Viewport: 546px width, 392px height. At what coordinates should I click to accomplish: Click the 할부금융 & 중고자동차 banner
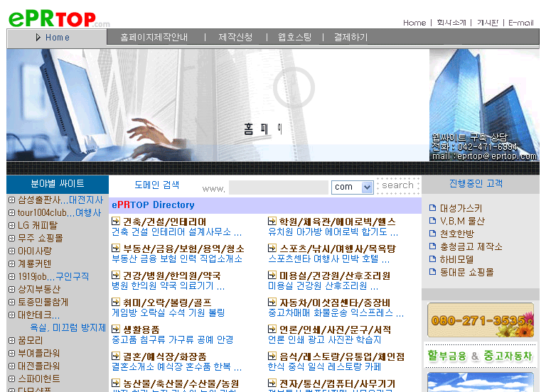pos(480,356)
